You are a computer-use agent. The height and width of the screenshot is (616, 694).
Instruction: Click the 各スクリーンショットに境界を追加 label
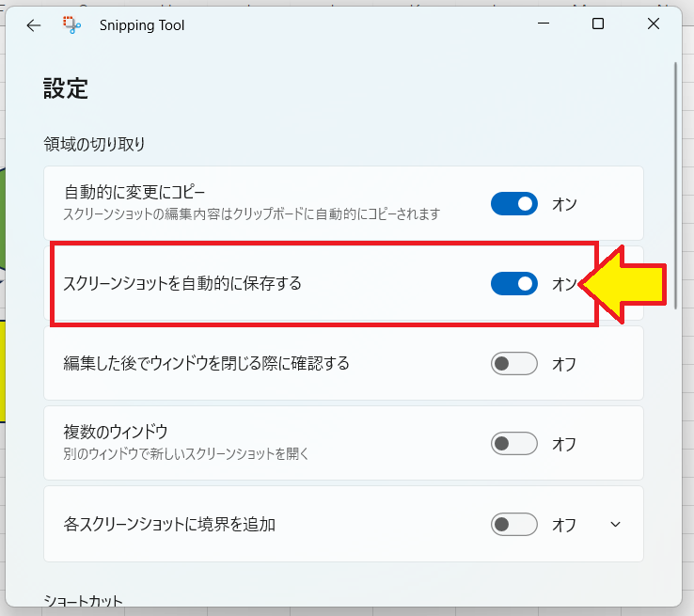click(x=169, y=524)
